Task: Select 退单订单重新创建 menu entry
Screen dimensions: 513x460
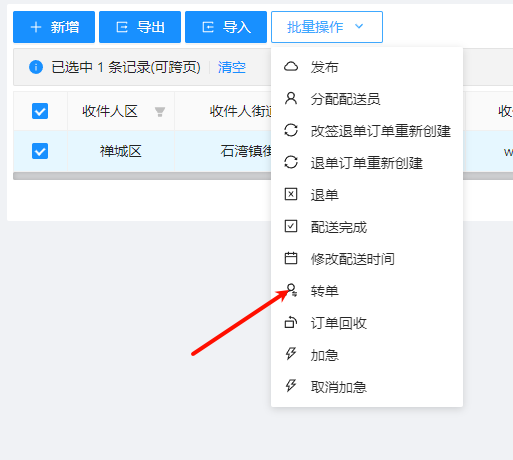Action: [367, 163]
